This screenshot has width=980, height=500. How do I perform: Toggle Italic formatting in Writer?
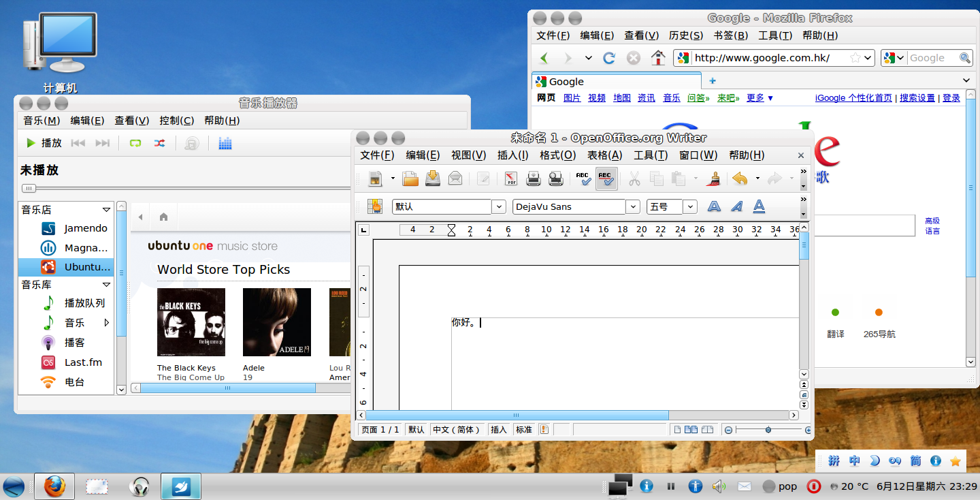point(736,206)
